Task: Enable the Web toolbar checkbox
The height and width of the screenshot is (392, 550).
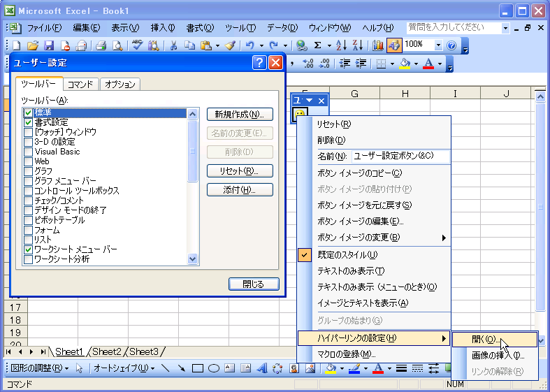Action: 29,161
